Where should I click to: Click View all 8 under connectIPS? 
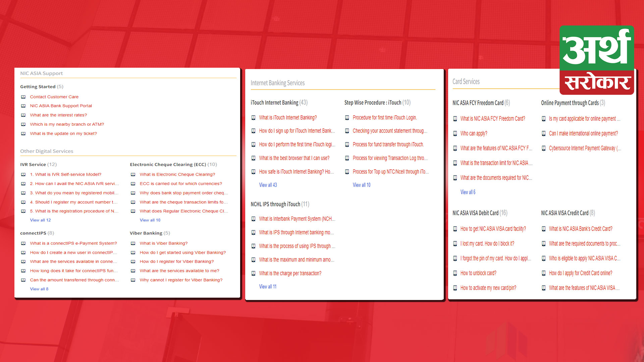point(39,289)
